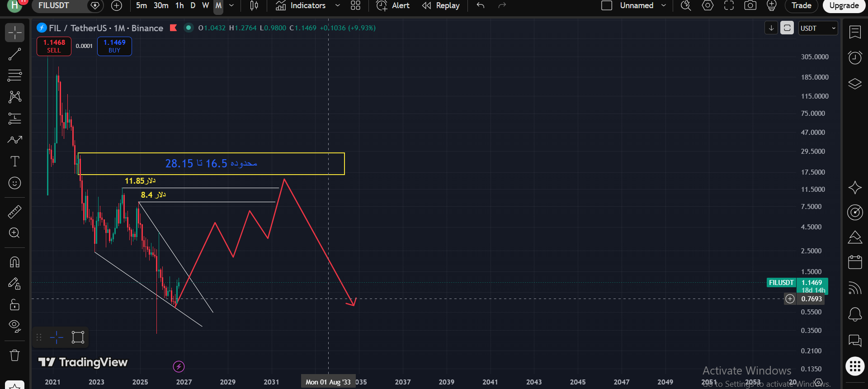
Task: Toggle magnet mode for drawings
Action: pos(14,262)
